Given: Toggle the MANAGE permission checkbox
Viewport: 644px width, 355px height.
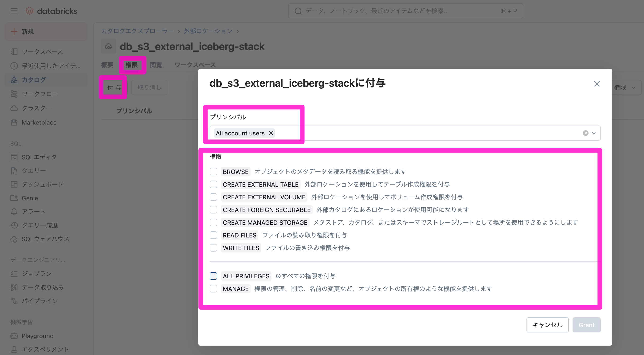Looking at the screenshot, I should tap(213, 289).
